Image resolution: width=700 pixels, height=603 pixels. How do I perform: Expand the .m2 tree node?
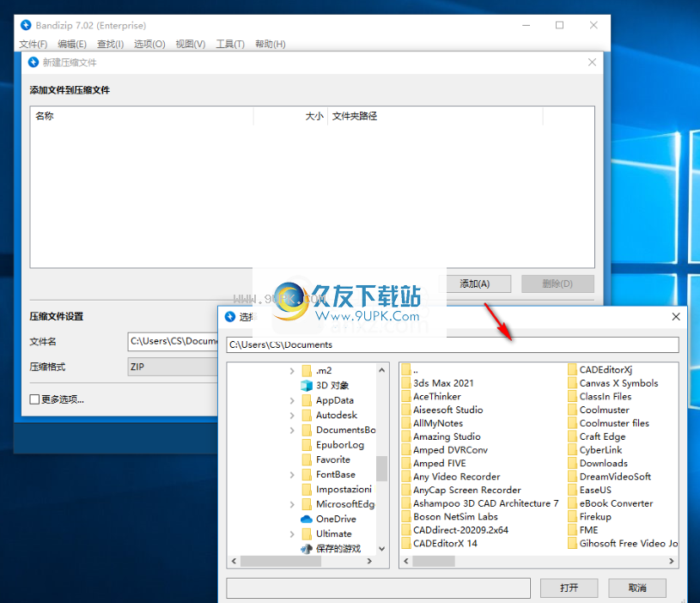[x=292, y=371]
